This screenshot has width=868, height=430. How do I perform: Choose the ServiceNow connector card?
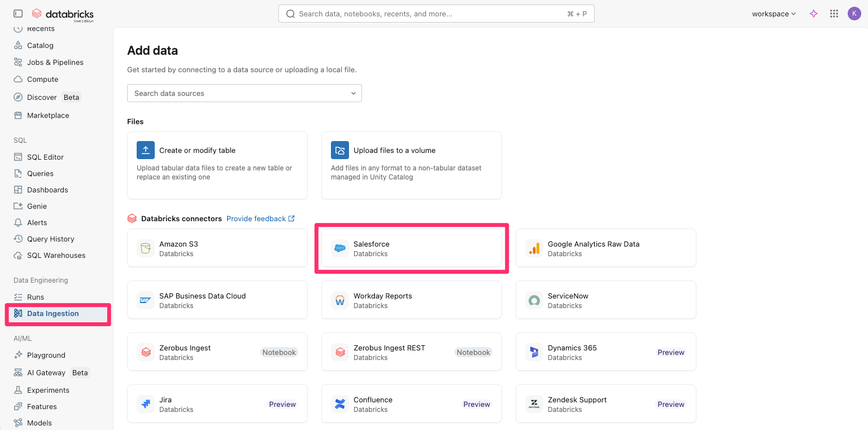click(605, 300)
